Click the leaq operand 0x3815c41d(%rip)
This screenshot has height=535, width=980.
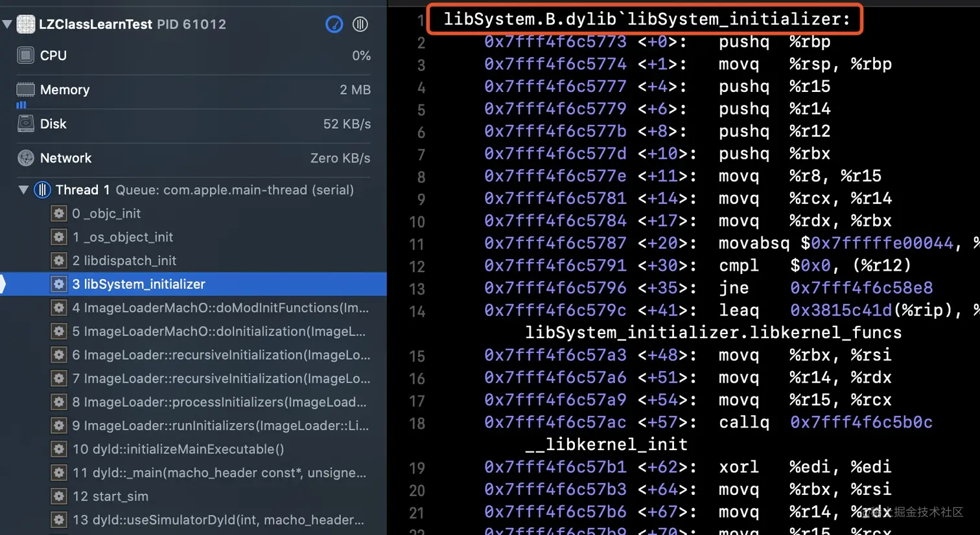point(876,310)
